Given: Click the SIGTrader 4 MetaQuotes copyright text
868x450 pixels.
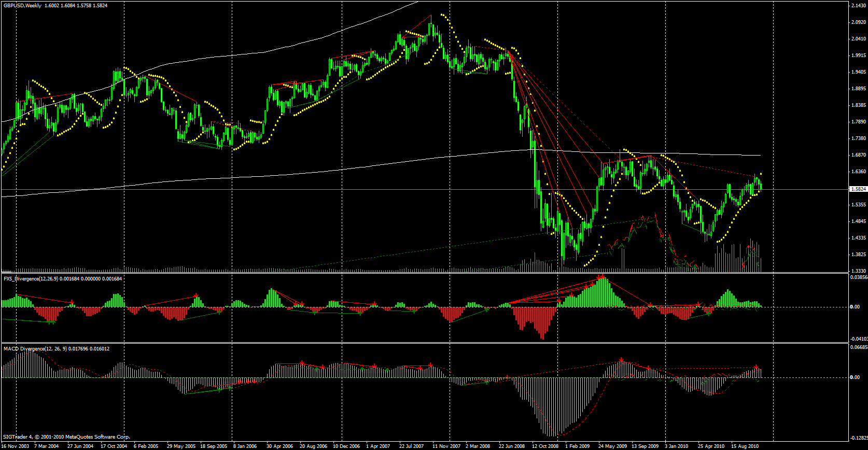Looking at the screenshot, I should point(66,437).
